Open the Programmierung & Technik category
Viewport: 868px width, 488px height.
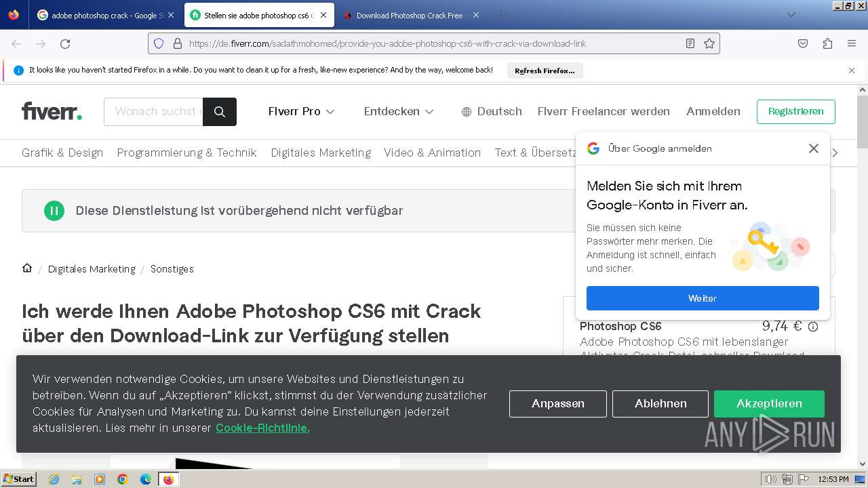(x=186, y=152)
